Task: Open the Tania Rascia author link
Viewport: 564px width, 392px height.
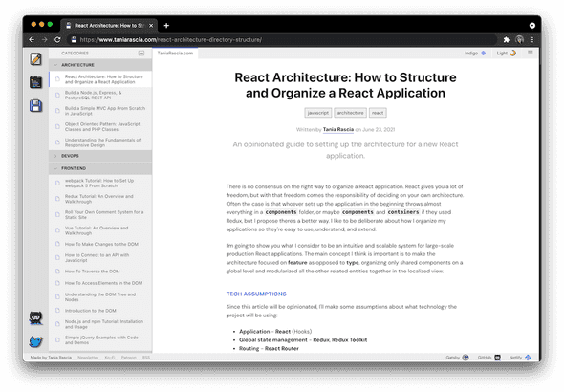Action: 338,129
